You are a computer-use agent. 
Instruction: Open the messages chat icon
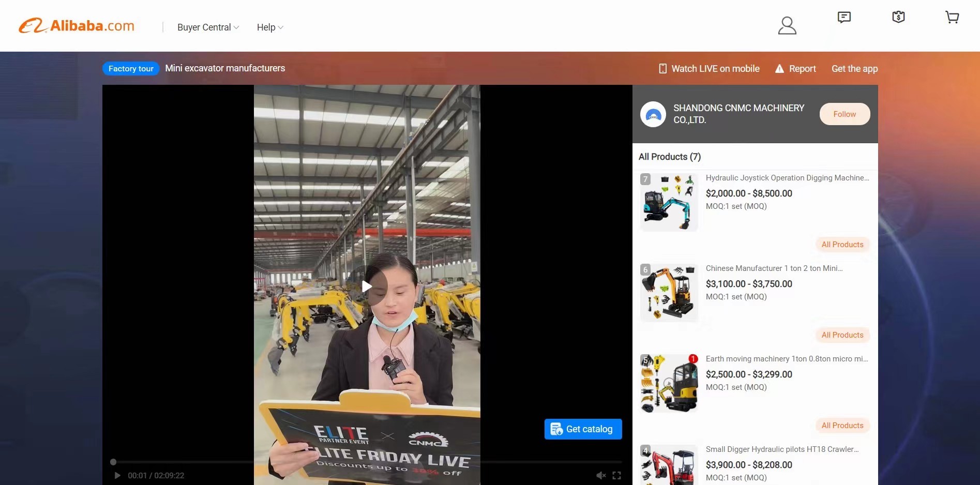[844, 18]
